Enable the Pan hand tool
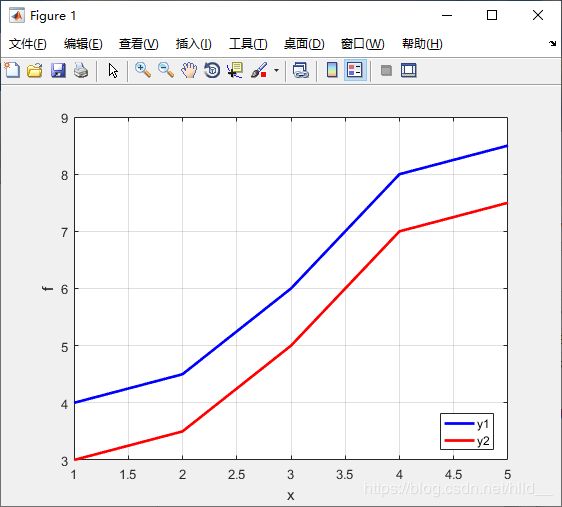562x507 pixels. click(189, 70)
